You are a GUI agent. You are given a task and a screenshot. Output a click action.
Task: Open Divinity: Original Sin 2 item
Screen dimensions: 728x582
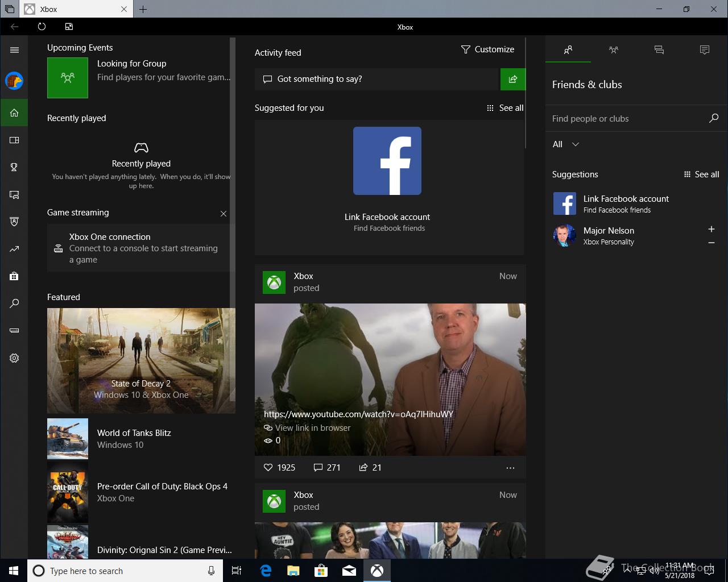(141, 543)
